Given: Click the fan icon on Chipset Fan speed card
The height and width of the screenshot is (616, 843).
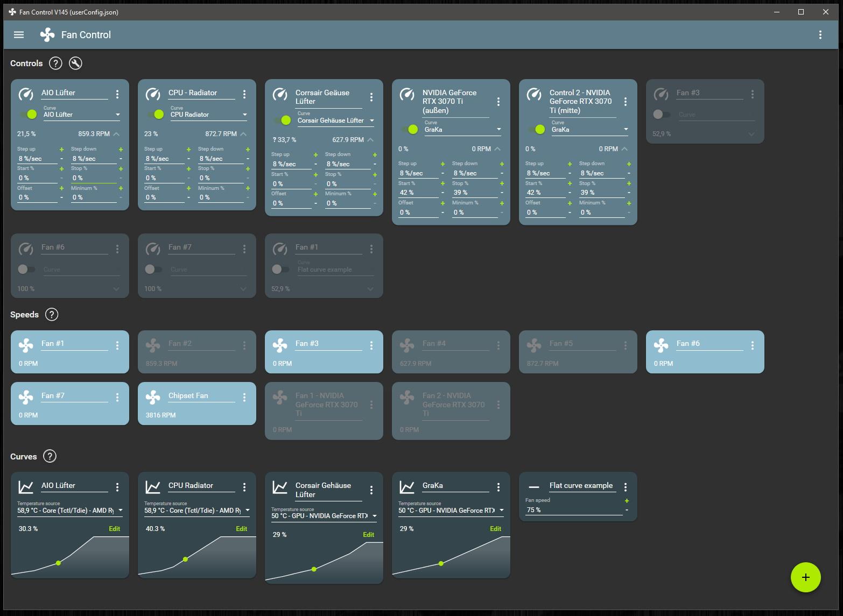Looking at the screenshot, I should [x=153, y=397].
